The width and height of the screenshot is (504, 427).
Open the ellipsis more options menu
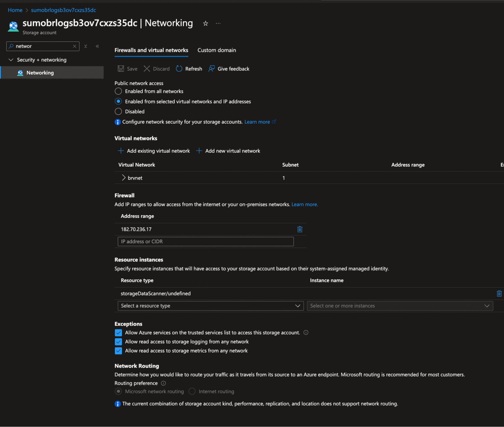point(218,23)
